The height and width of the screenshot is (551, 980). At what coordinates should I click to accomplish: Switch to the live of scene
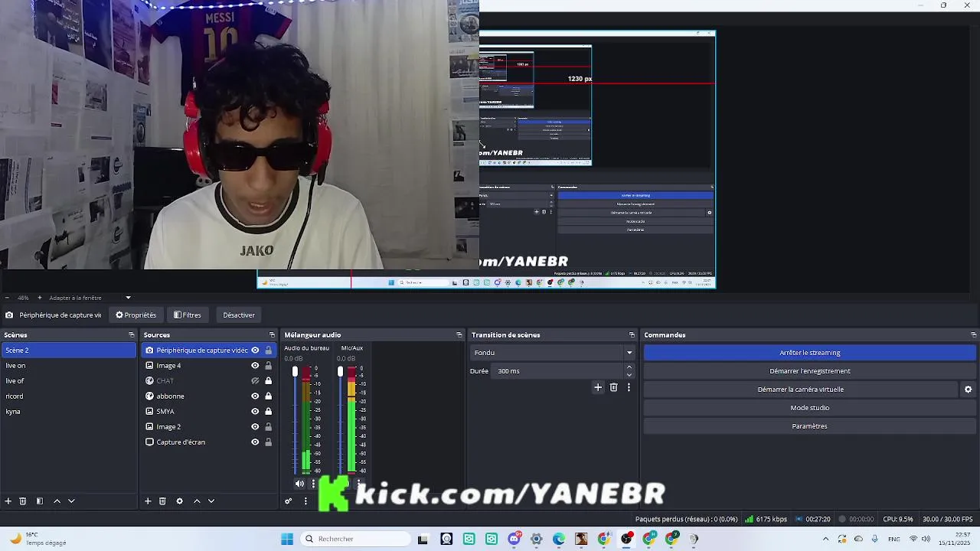pos(69,381)
